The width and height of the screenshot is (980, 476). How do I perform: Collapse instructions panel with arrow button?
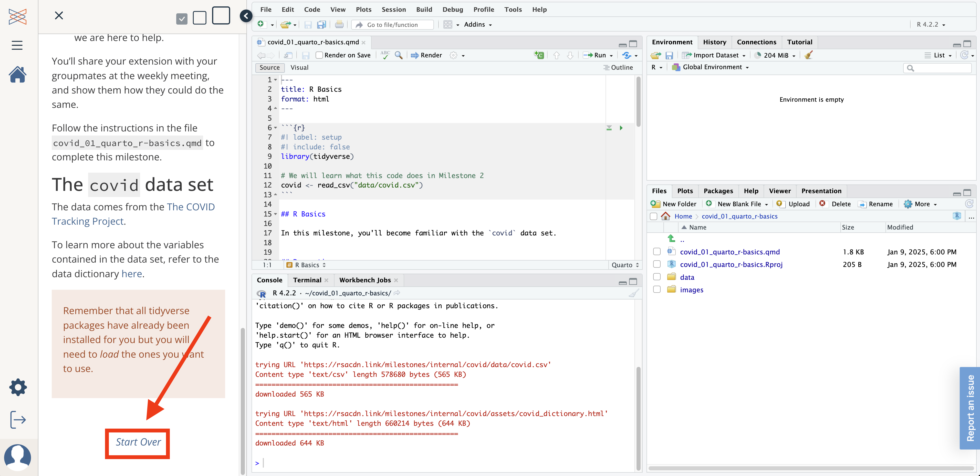click(x=246, y=16)
